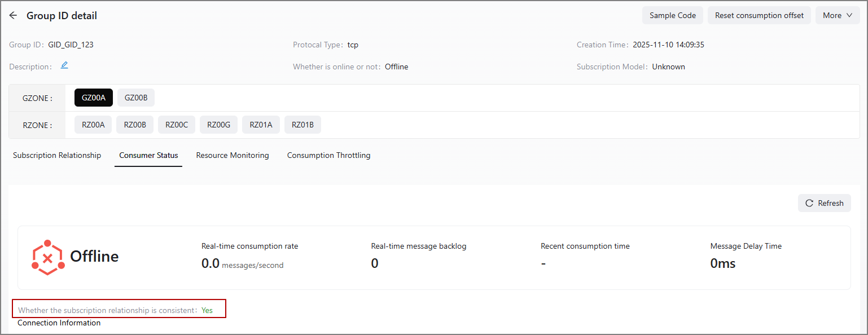Open the More dropdown menu
Screen dimensions: 868x335
[x=838, y=15]
